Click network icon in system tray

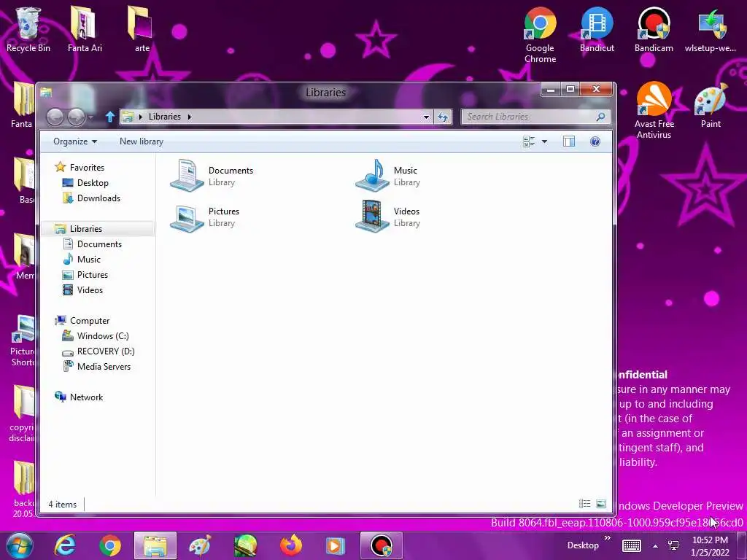(673, 546)
